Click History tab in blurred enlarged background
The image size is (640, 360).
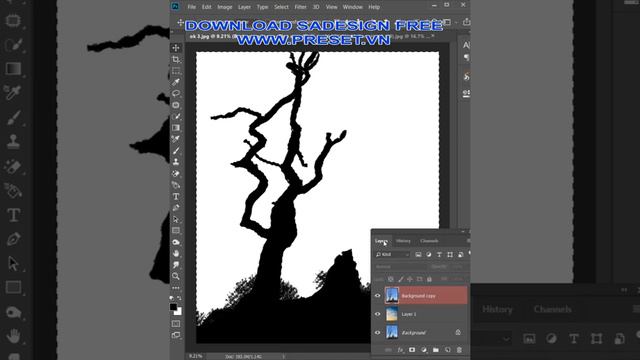(497, 309)
